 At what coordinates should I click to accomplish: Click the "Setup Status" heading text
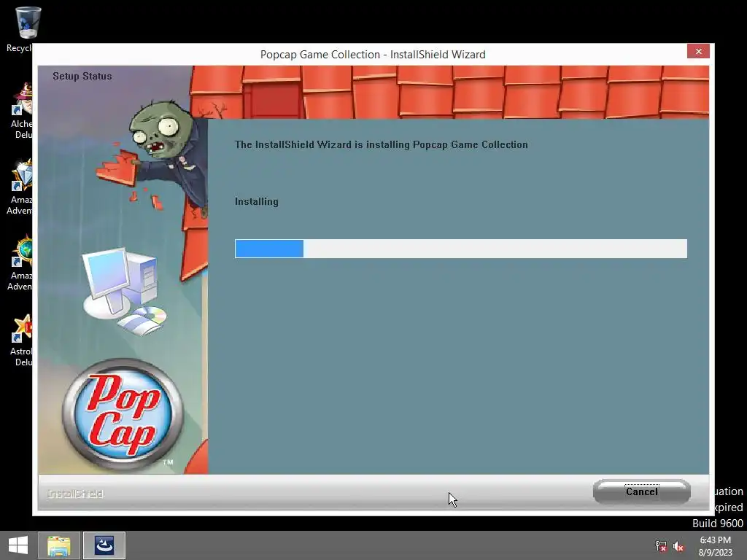point(82,76)
